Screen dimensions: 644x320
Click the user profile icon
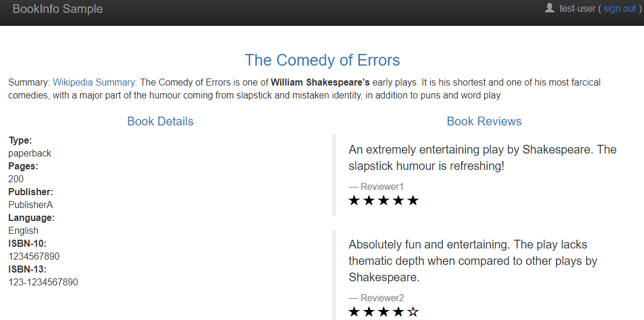550,8
